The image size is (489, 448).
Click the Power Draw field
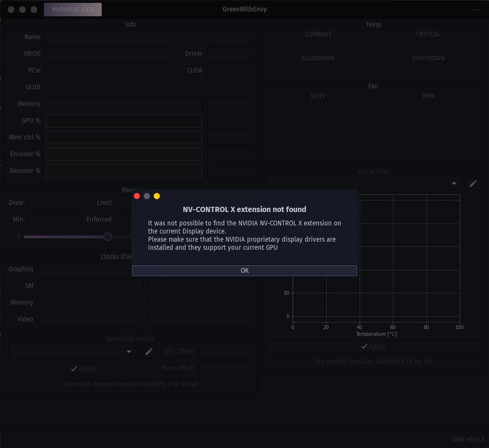pos(55,203)
